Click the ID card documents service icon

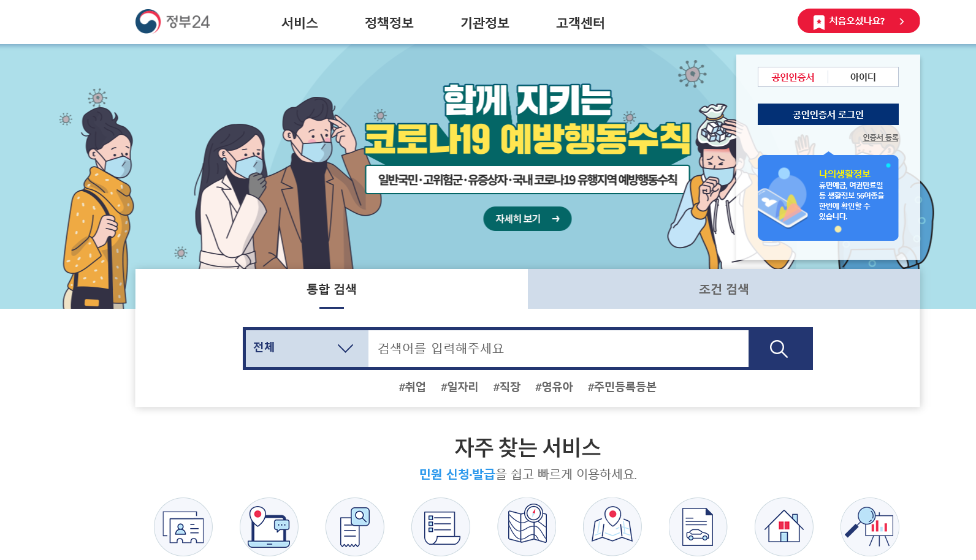click(x=183, y=527)
